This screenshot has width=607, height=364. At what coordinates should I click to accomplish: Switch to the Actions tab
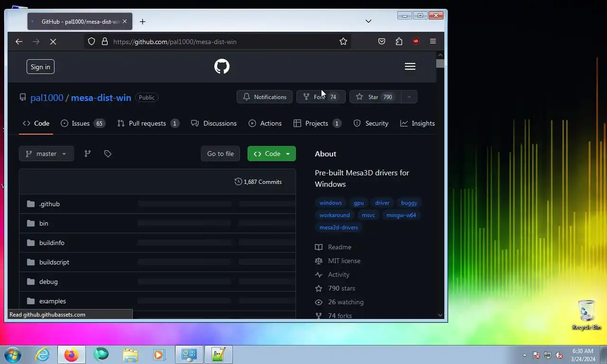265,123
